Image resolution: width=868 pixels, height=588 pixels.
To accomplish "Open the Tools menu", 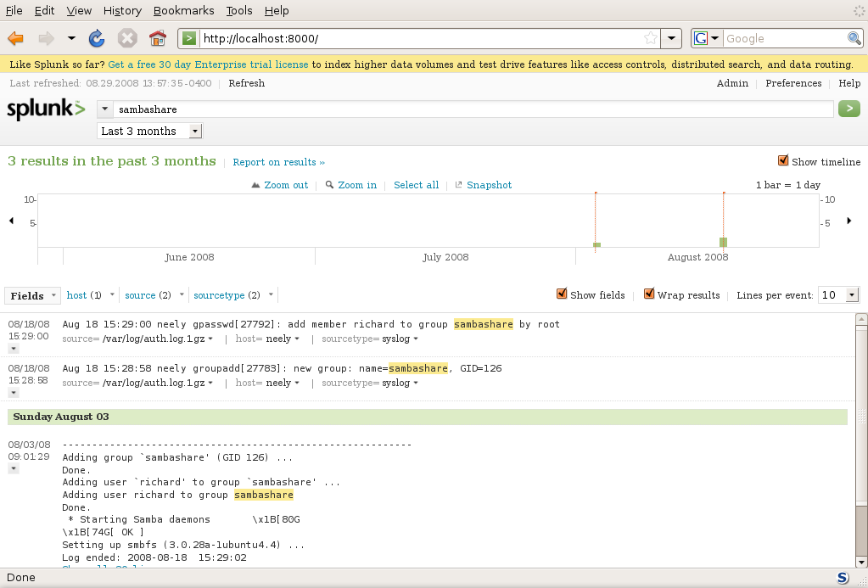I will [x=239, y=10].
